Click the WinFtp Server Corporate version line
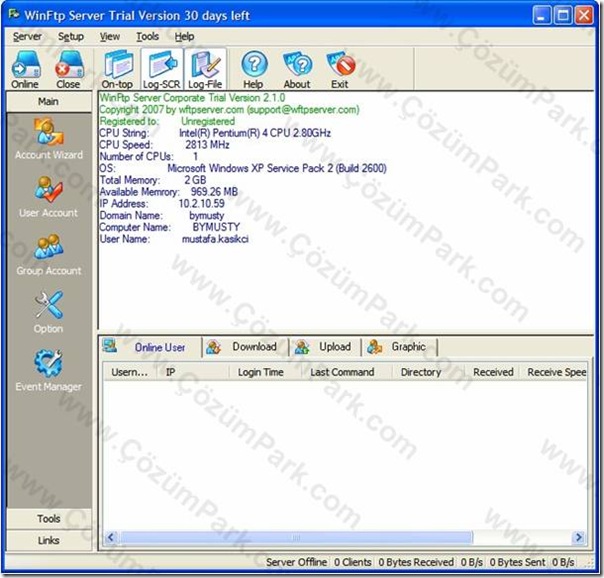The height and width of the screenshot is (578, 604). (x=192, y=98)
